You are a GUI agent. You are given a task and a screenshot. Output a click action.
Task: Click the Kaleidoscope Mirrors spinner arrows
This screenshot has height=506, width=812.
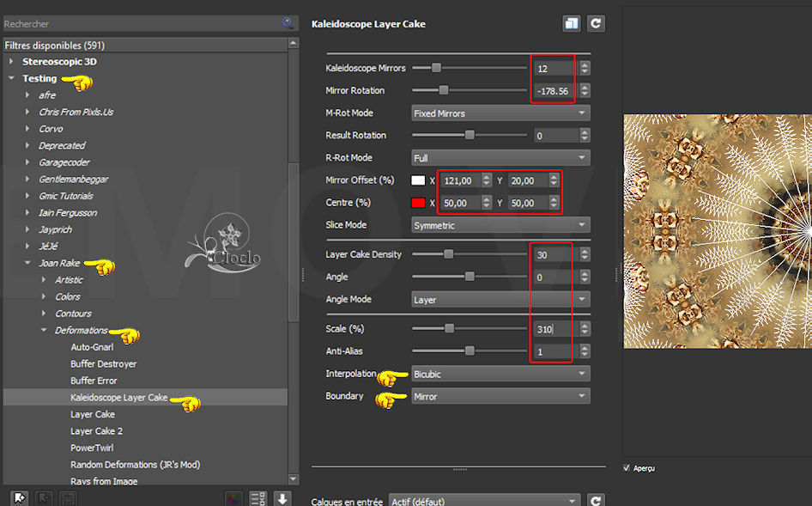pos(585,68)
